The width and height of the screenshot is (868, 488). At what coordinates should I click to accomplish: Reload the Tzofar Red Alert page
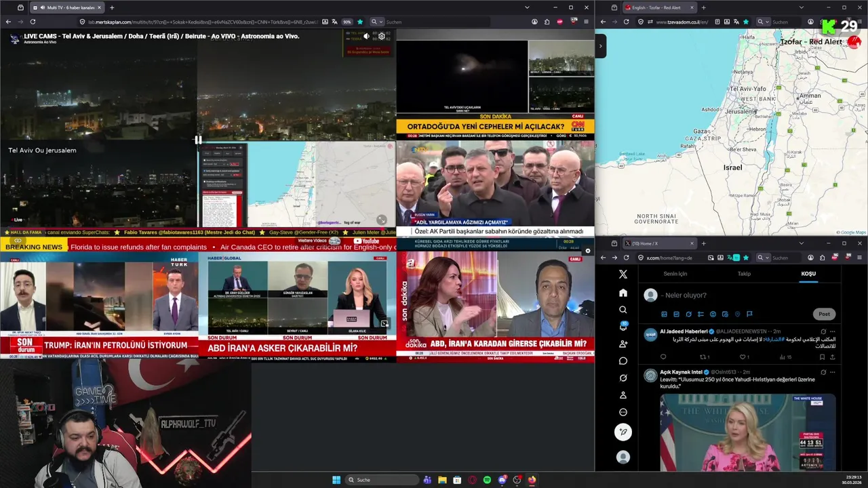tap(626, 22)
